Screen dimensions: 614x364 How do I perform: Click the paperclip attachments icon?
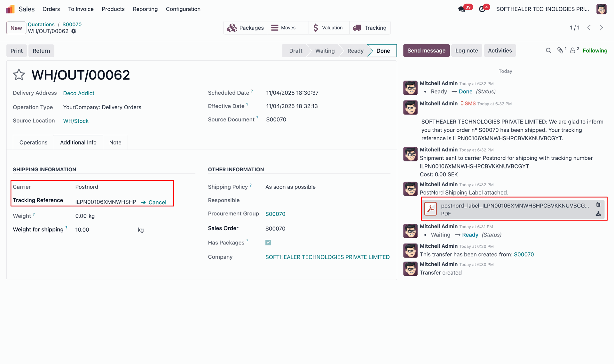coord(560,50)
